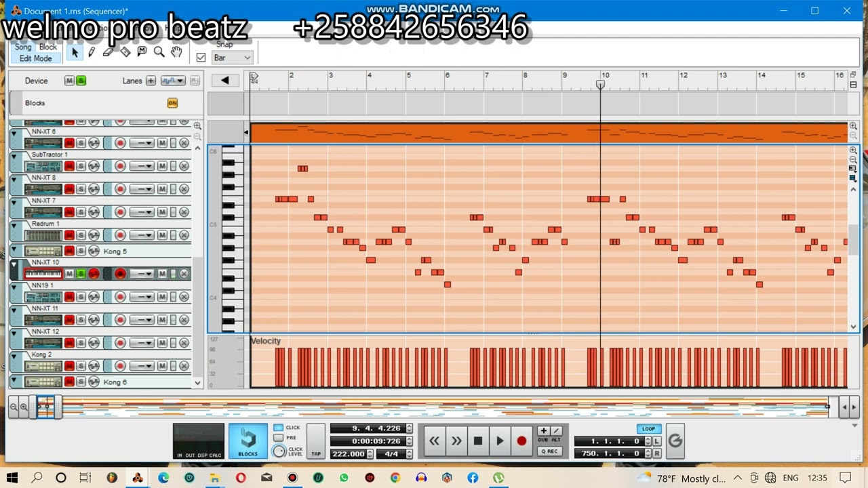Viewport: 868px width, 488px height.
Task: Click the transport Record button
Action: coord(521,441)
